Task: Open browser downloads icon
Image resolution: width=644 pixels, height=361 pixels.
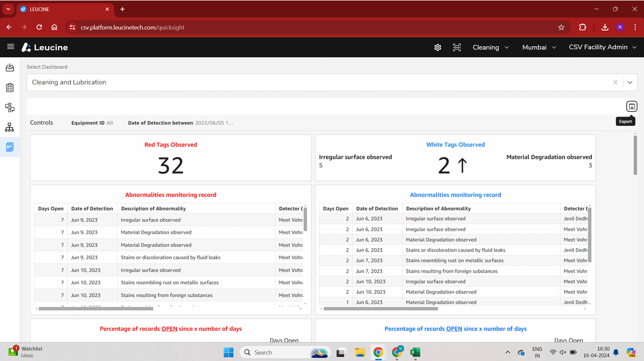Action: (x=605, y=27)
